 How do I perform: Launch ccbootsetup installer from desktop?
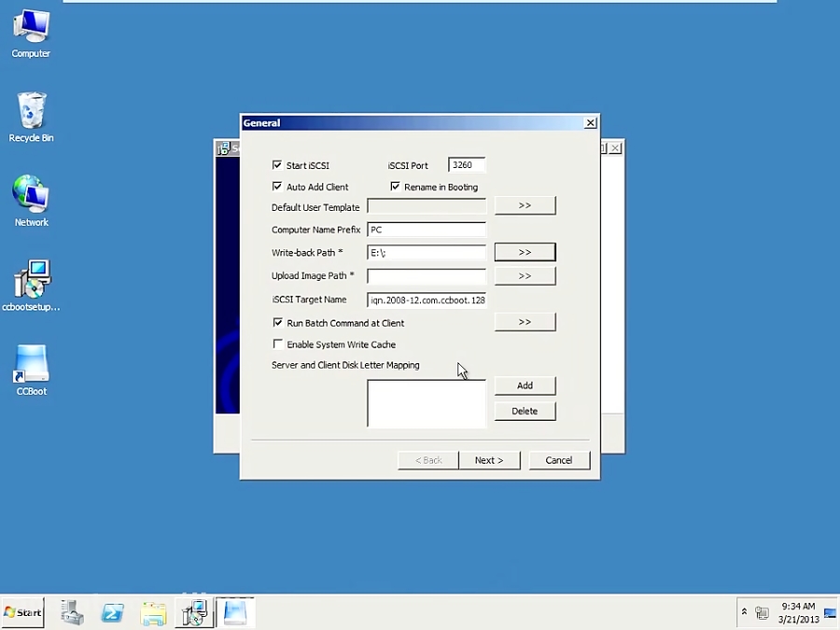point(30,285)
